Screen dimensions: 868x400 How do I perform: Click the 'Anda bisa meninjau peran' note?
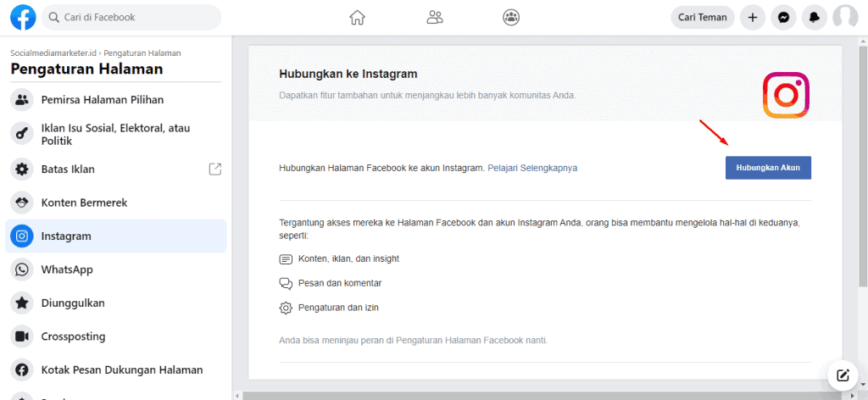[x=414, y=340]
